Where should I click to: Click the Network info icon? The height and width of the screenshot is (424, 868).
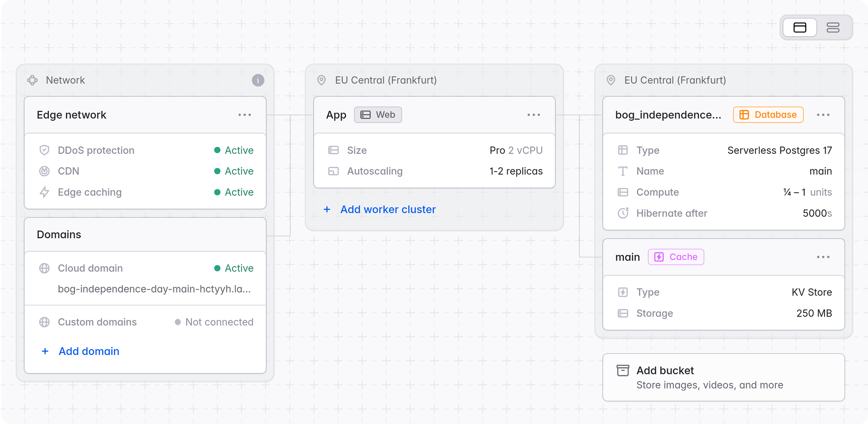(x=258, y=80)
